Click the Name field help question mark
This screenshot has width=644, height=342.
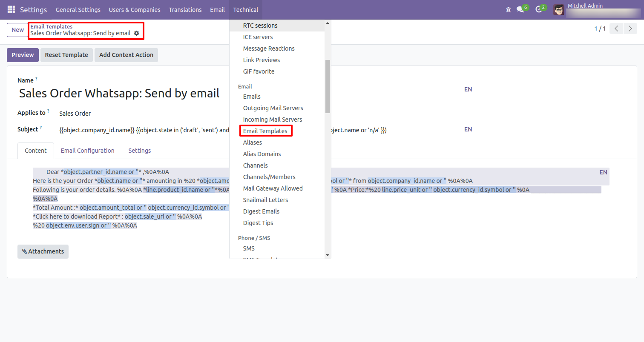point(36,79)
